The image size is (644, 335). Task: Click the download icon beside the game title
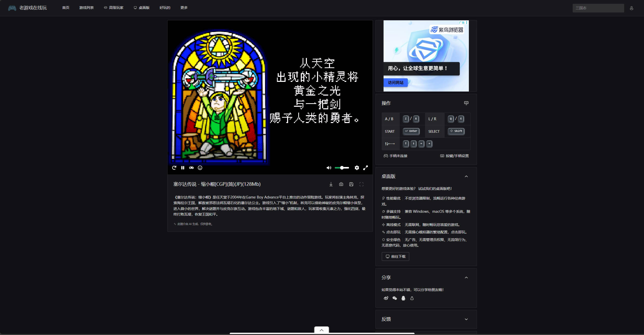[x=331, y=184]
